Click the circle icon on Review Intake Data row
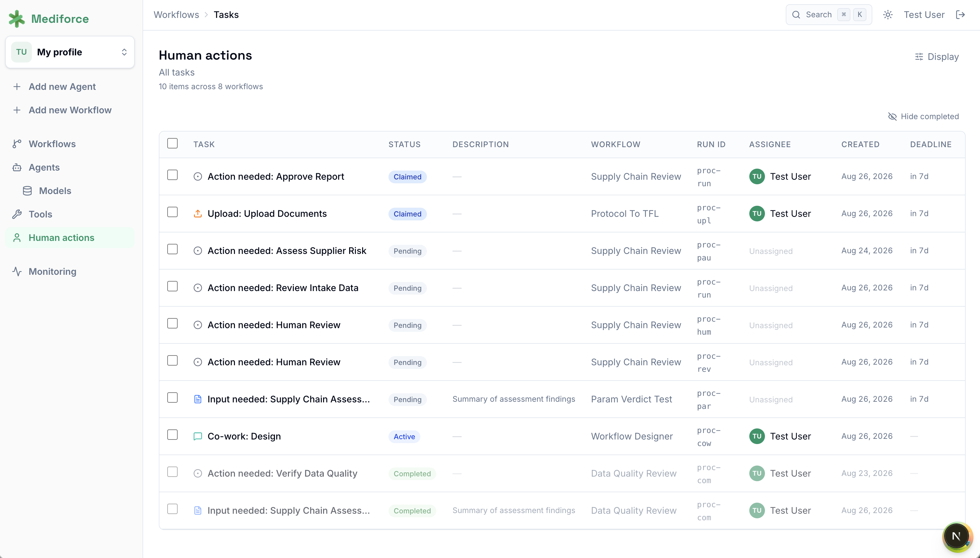Viewport: 980px width, 558px height. click(x=197, y=288)
